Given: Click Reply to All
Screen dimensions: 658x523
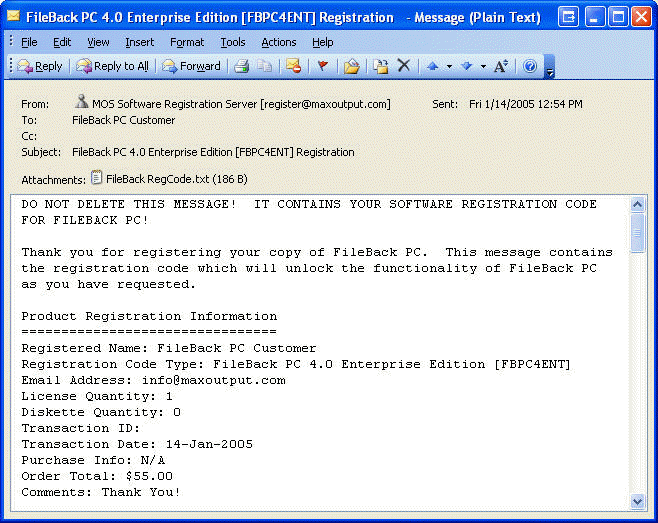Looking at the screenshot, I should 112,66.
